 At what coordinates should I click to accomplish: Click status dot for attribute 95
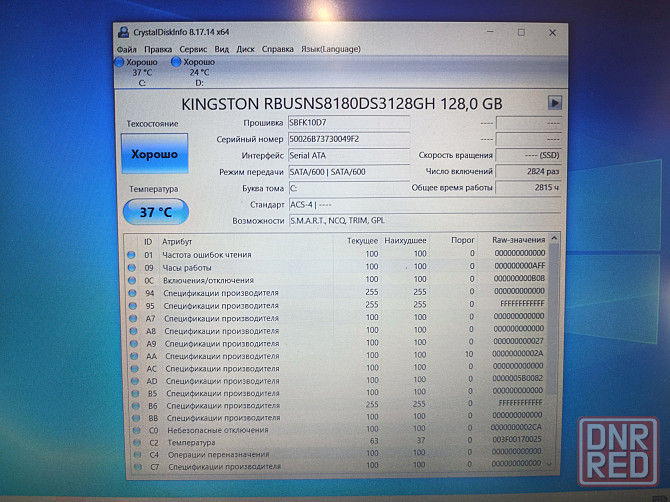[133, 306]
